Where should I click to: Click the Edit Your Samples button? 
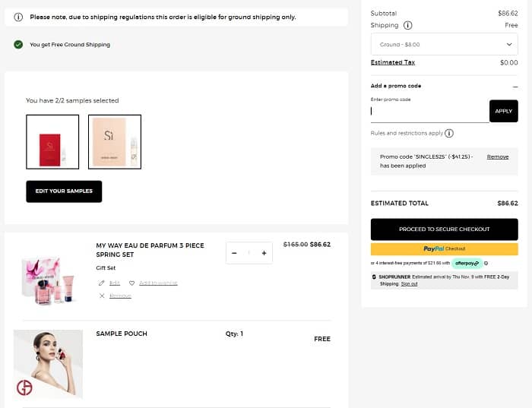(64, 191)
